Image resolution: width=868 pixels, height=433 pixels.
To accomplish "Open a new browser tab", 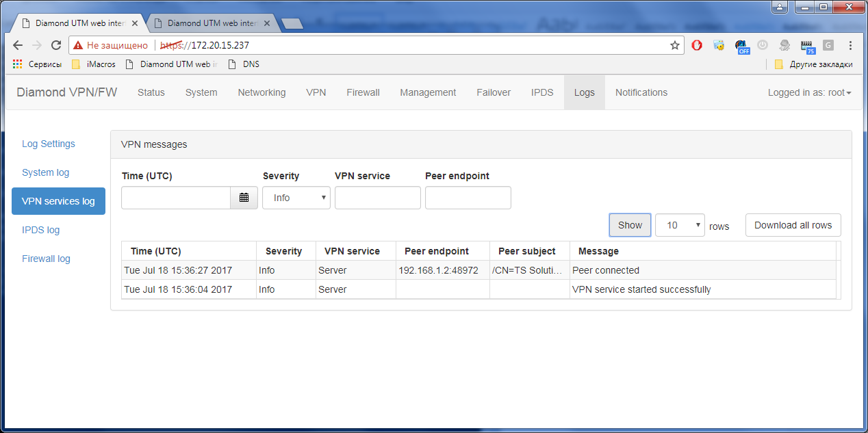I will [292, 23].
